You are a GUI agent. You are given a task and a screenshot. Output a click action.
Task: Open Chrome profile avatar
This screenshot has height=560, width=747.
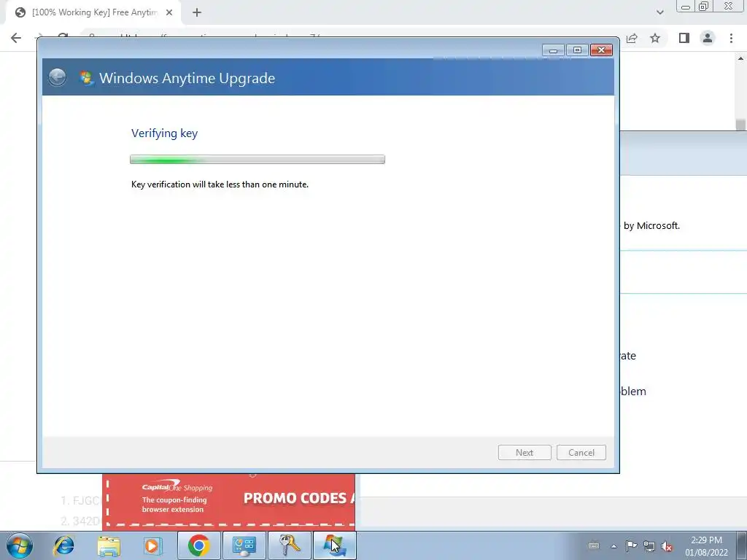(x=708, y=38)
